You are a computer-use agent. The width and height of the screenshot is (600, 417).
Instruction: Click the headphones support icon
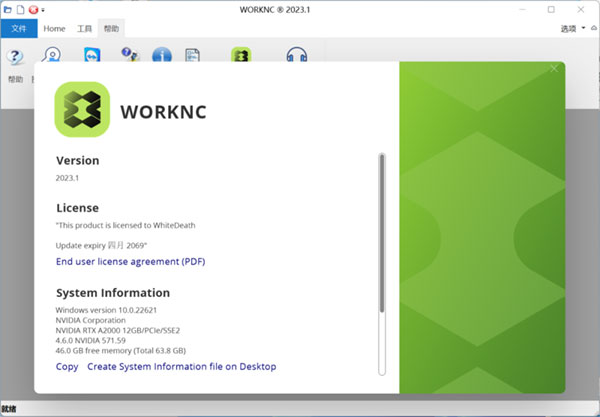pos(297,55)
